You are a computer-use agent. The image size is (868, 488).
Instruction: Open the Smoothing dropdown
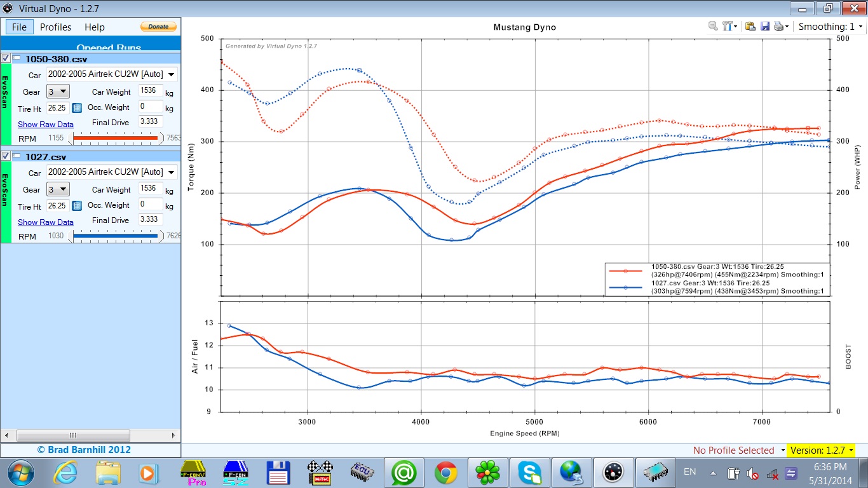tap(860, 27)
